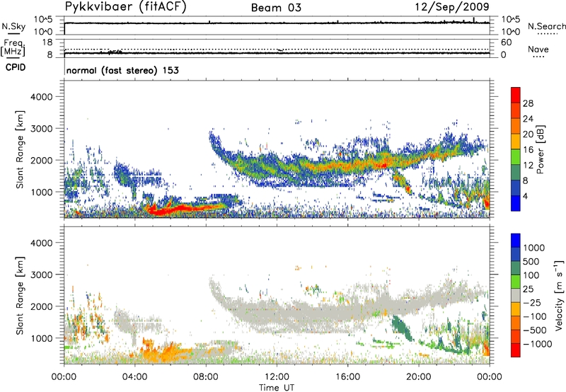Click the 'N.Search' legend label

(547, 26)
